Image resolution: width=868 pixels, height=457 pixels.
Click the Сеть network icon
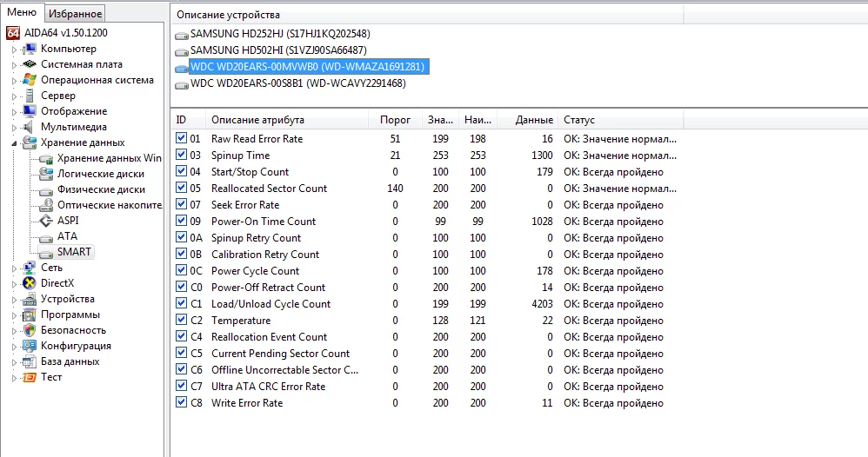click(x=30, y=268)
